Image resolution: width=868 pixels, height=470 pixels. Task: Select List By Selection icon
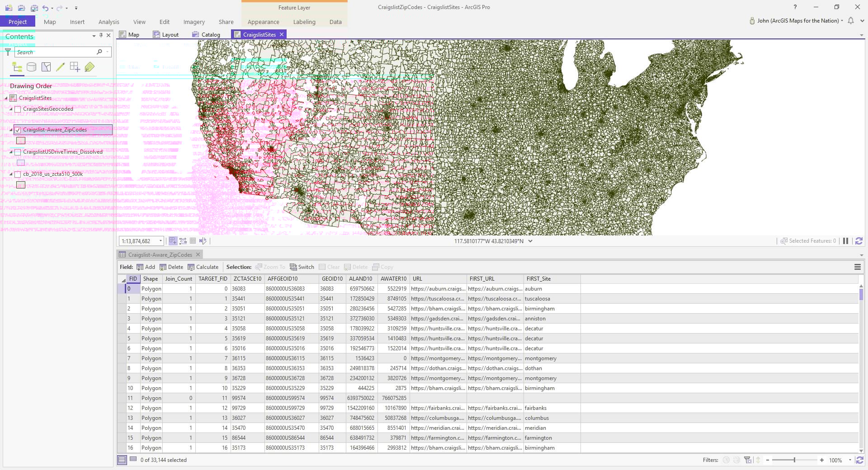pos(46,67)
